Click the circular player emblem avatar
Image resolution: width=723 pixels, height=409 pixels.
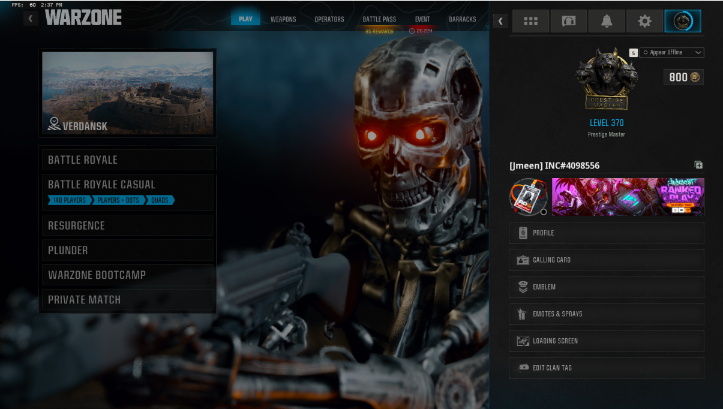tap(528, 197)
